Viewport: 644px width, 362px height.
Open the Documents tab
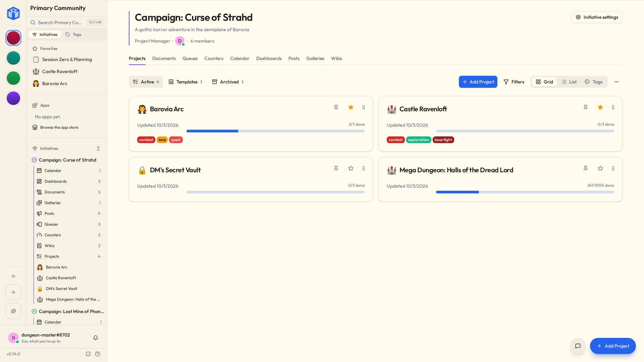pos(164,58)
